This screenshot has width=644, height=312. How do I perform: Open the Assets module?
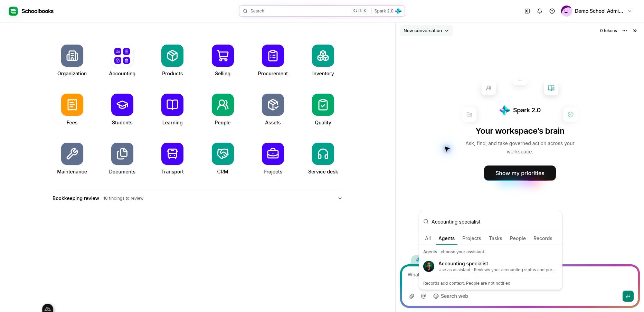(x=273, y=105)
